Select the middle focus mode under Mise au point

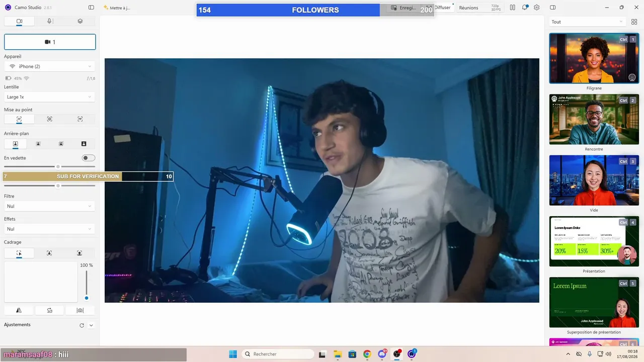tap(49, 119)
